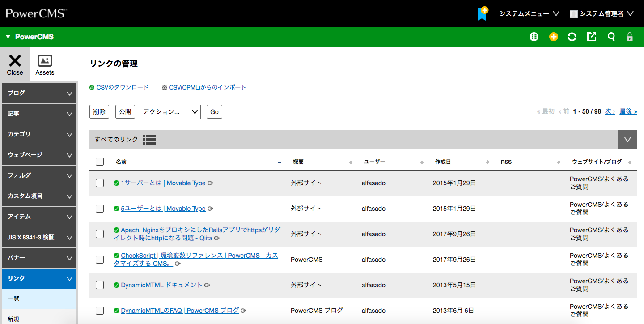The height and width of the screenshot is (324, 644).
Task: Sort by RSS column header
Action: point(506,162)
